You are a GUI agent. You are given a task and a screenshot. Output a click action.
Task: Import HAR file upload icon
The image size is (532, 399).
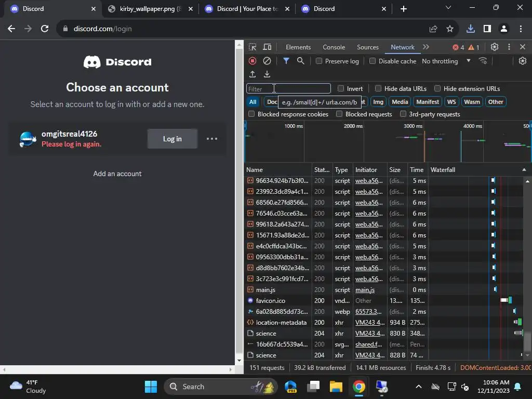pyautogui.click(x=252, y=74)
